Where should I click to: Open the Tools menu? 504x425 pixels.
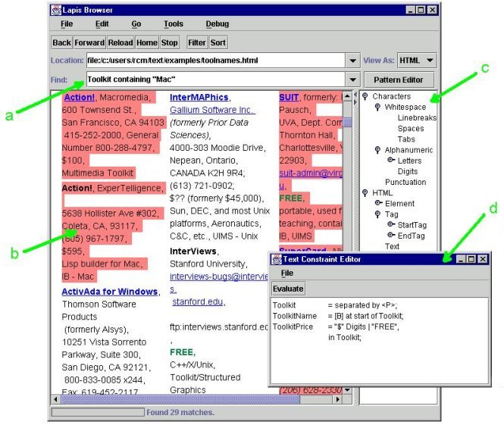pyautogui.click(x=173, y=24)
